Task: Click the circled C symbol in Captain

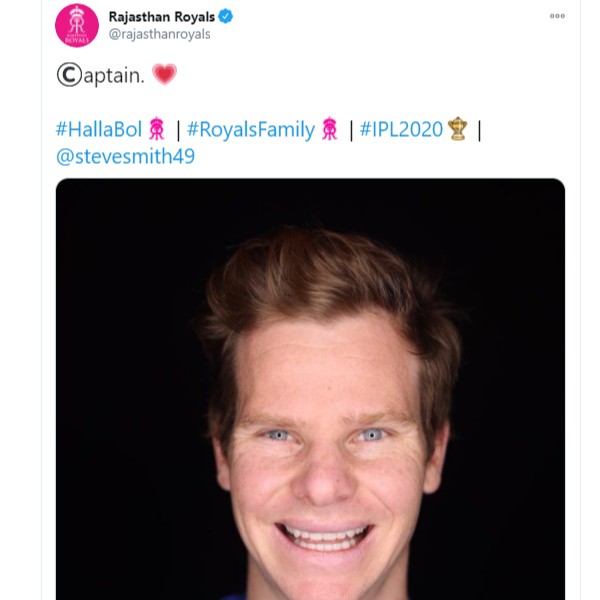Action: (68, 76)
